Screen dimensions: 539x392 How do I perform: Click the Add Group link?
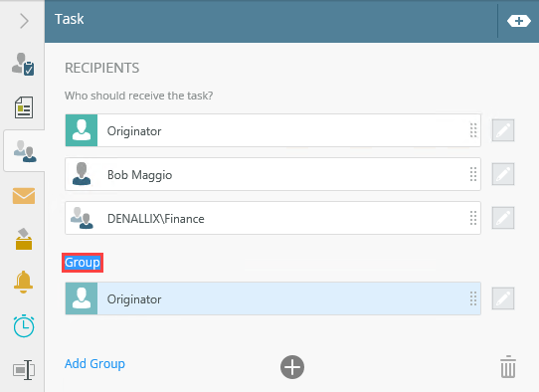point(94,363)
